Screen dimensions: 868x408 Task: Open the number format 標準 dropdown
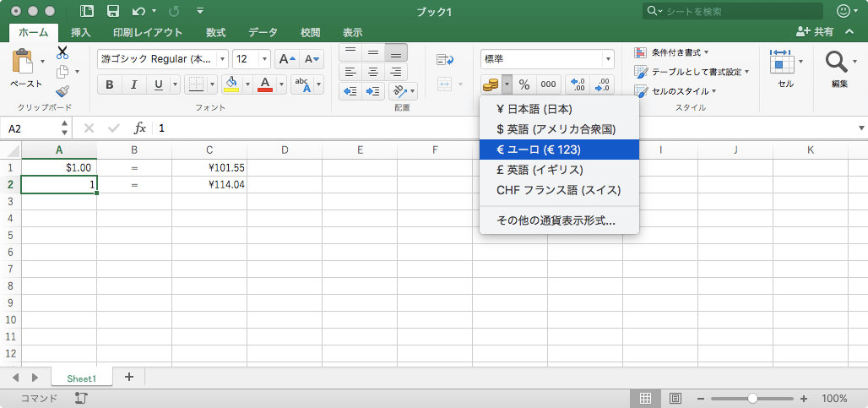(x=609, y=58)
